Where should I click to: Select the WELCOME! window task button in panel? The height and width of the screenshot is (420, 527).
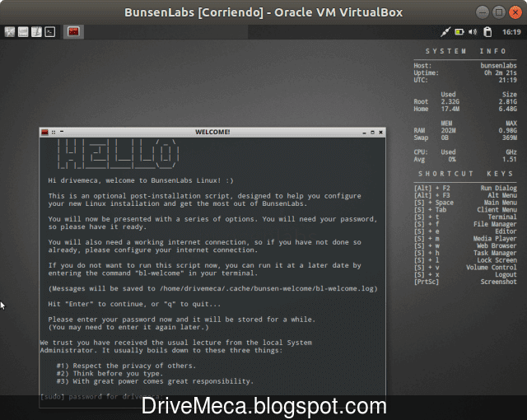73,32
